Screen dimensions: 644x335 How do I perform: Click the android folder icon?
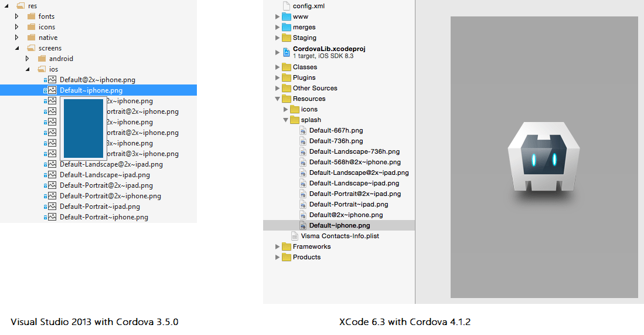[x=42, y=58]
